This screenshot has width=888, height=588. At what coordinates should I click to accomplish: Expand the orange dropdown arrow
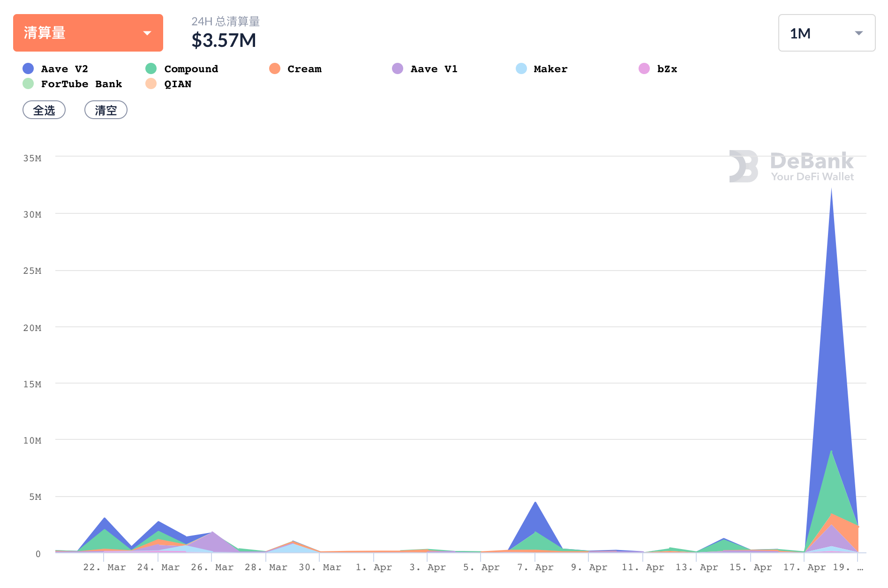coord(147,33)
